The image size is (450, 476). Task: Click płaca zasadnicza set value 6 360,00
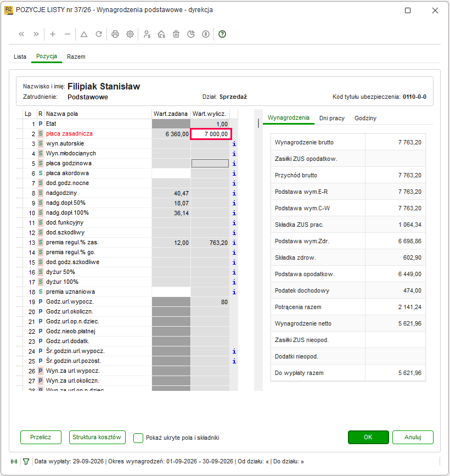point(171,134)
